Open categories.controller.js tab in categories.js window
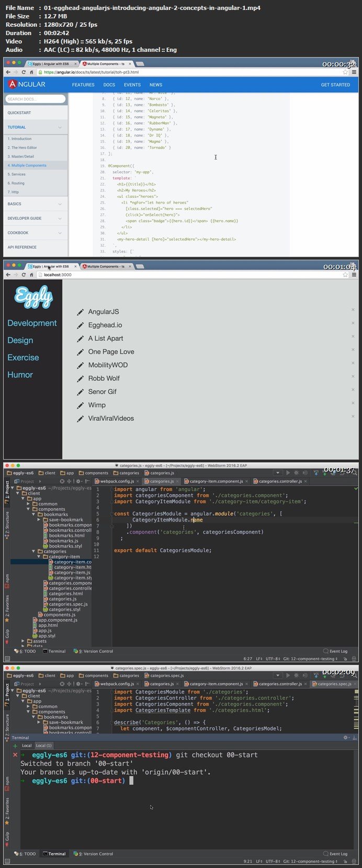 pos(279,481)
